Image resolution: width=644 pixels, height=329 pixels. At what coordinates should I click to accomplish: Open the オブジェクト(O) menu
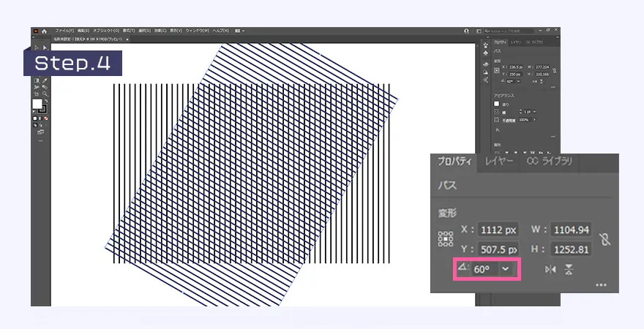(106, 31)
